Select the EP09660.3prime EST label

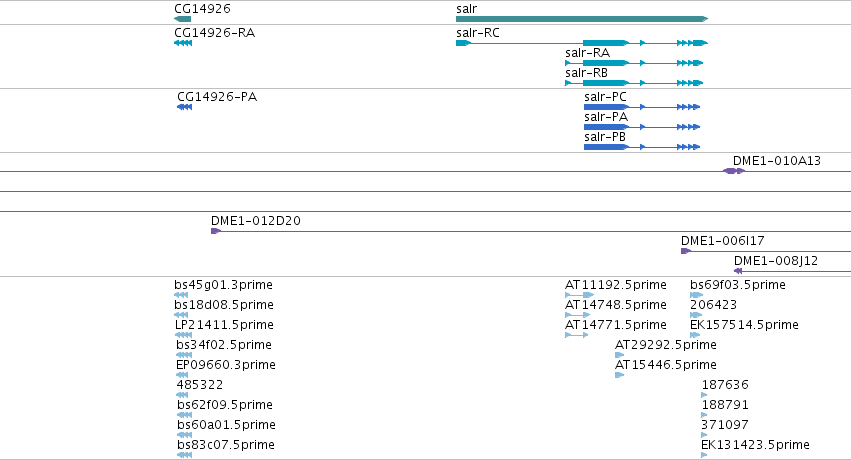coord(226,365)
